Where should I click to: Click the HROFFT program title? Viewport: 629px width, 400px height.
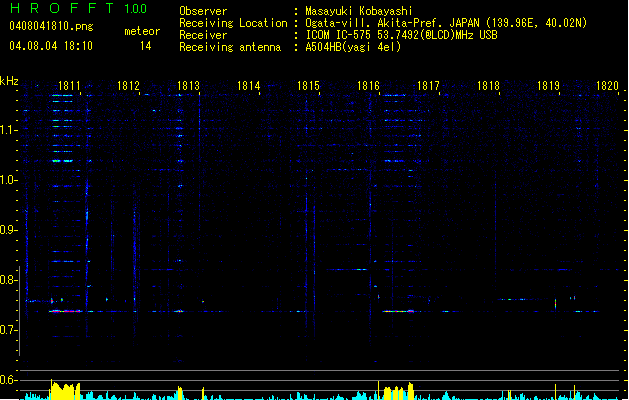[62, 8]
